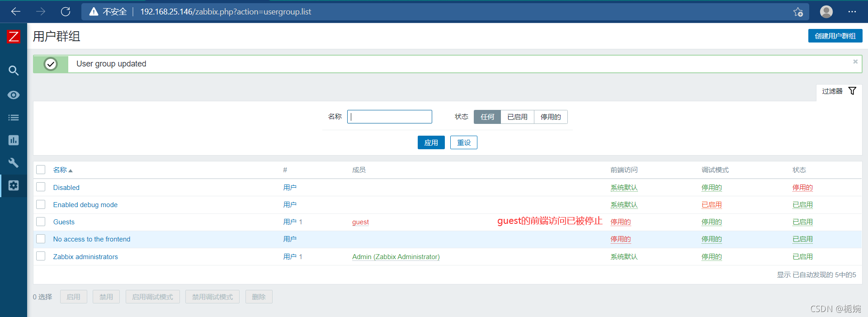The width and height of the screenshot is (868, 317).
Task: Tick checkbox for No access to the frontend
Action: [41, 239]
